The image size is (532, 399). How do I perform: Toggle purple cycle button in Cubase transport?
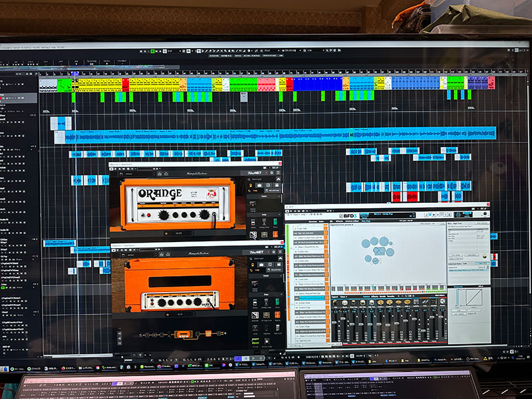coord(238,358)
